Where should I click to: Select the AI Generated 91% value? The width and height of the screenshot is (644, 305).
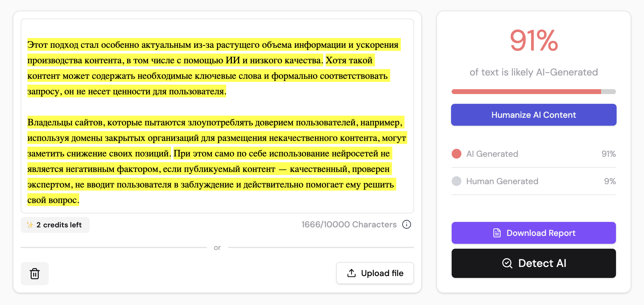coord(608,154)
